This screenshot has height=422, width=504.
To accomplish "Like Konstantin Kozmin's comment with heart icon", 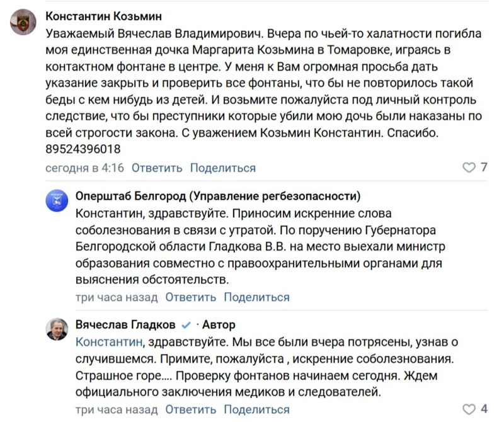I will 469,168.
